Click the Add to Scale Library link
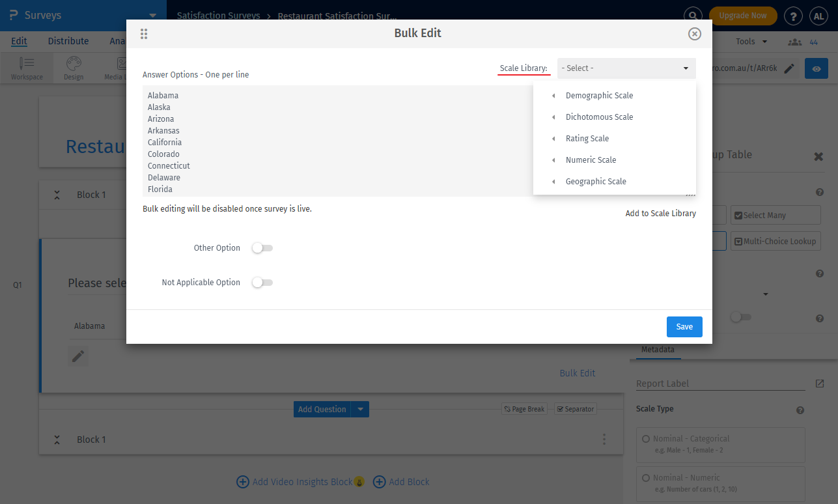The width and height of the screenshot is (838, 504). 660,213
